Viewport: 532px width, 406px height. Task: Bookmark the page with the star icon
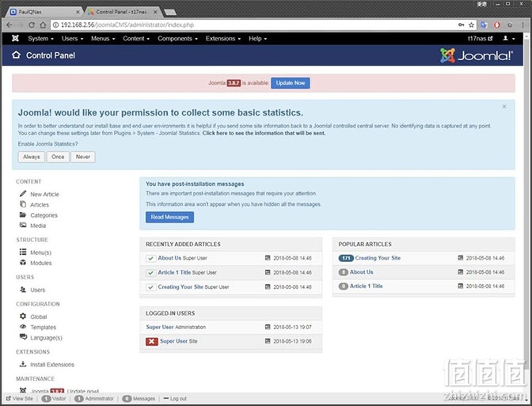pos(471,25)
